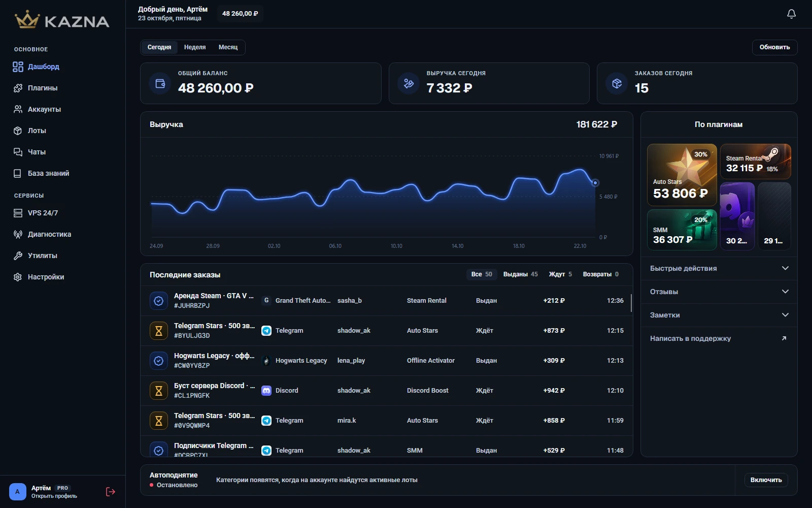
Task: Select the Сегодня period tab
Action: (159, 47)
